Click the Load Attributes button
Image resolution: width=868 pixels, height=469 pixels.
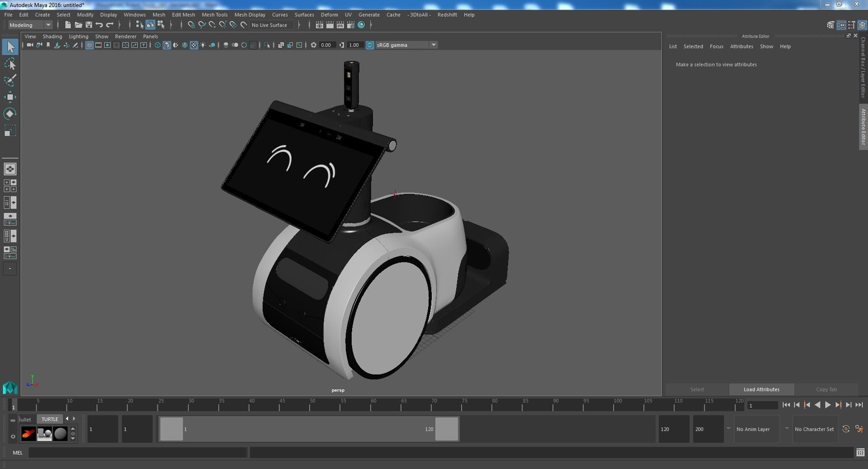tap(762, 389)
